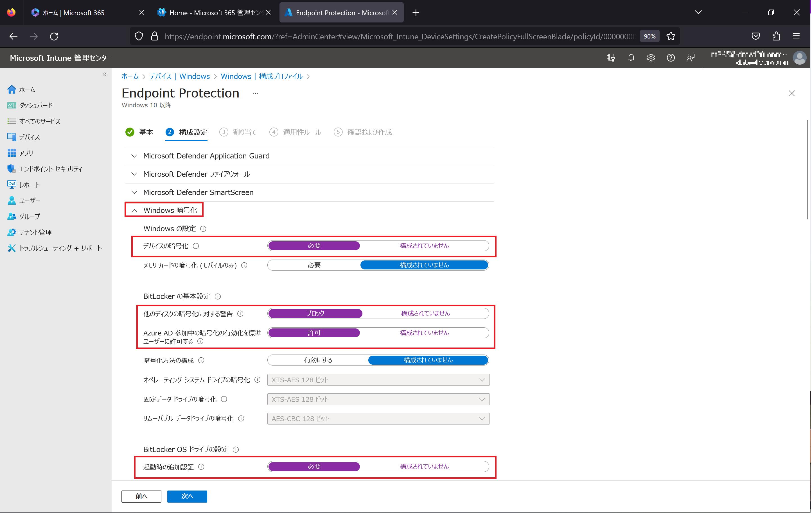Reload the page with the refresh icon
This screenshot has width=812, height=513.
(x=54, y=36)
